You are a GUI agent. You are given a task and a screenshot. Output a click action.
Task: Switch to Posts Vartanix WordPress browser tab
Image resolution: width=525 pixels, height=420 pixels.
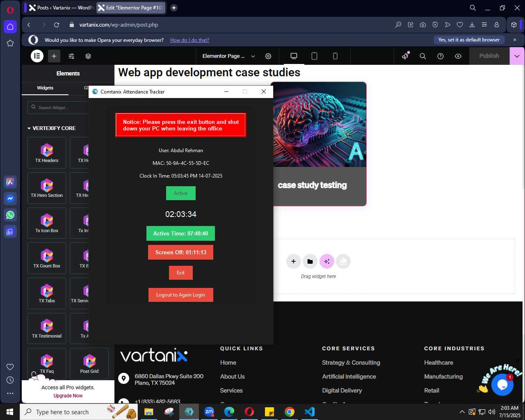61,8
